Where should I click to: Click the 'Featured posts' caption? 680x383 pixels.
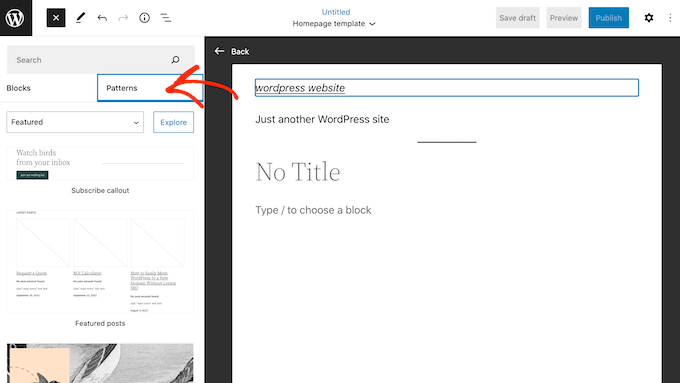(100, 323)
